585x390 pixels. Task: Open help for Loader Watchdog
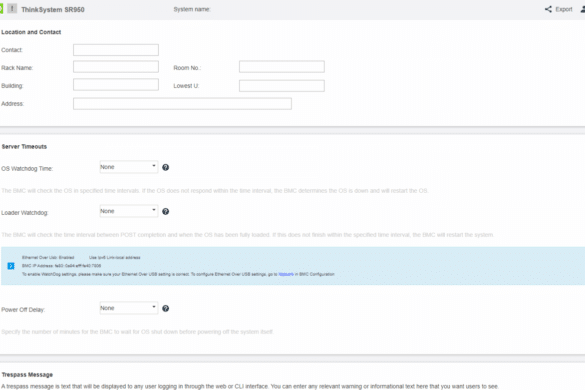pyautogui.click(x=166, y=212)
